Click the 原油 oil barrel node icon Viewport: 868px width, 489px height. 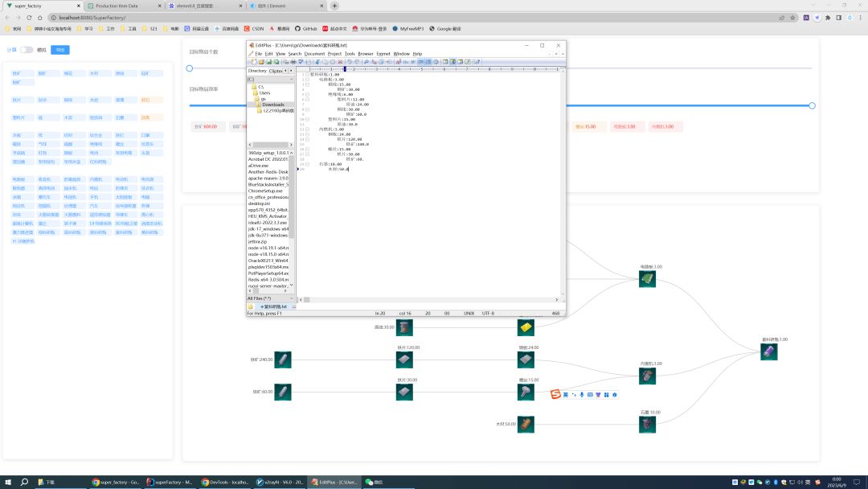point(404,327)
